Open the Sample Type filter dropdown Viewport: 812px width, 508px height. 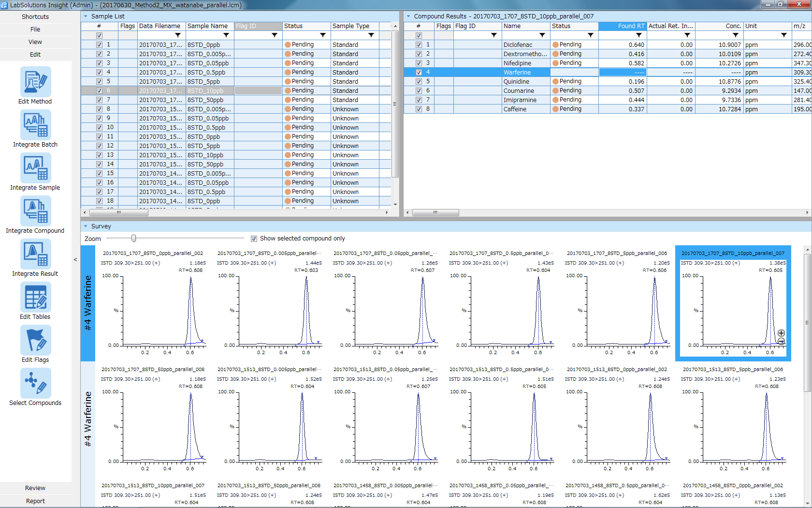tap(371, 35)
